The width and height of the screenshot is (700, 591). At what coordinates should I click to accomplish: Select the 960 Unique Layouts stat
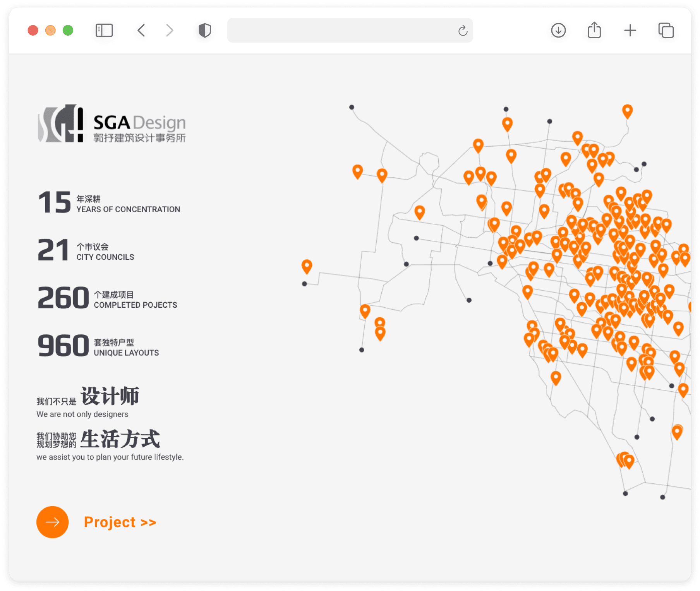pyautogui.click(x=98, y=346)
